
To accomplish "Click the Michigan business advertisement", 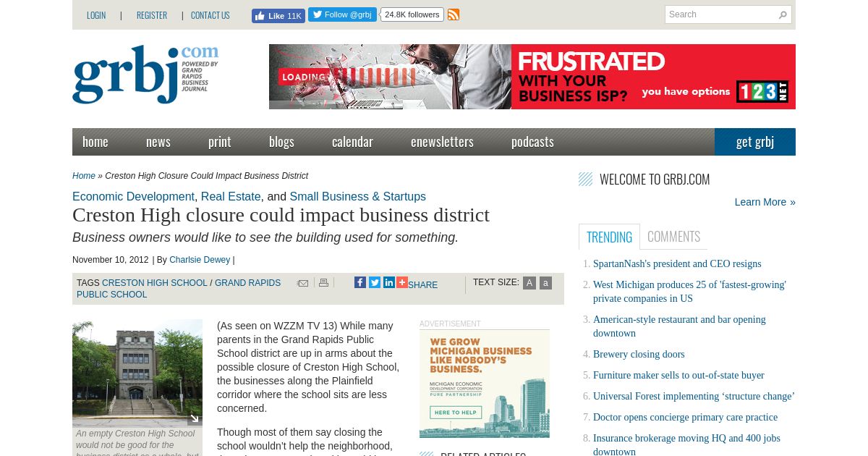I will pyautogui.click(x=485, y=384).
